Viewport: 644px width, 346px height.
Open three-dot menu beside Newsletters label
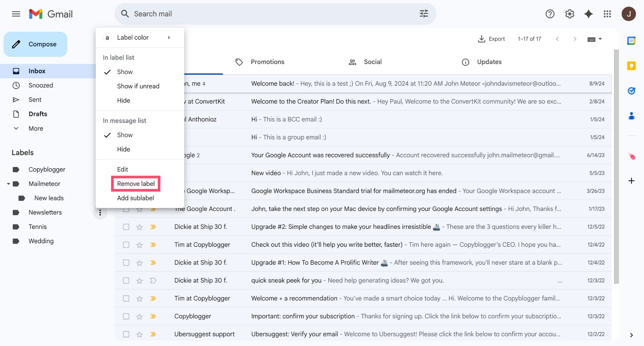pyautogui.click(x=100, y=213)
